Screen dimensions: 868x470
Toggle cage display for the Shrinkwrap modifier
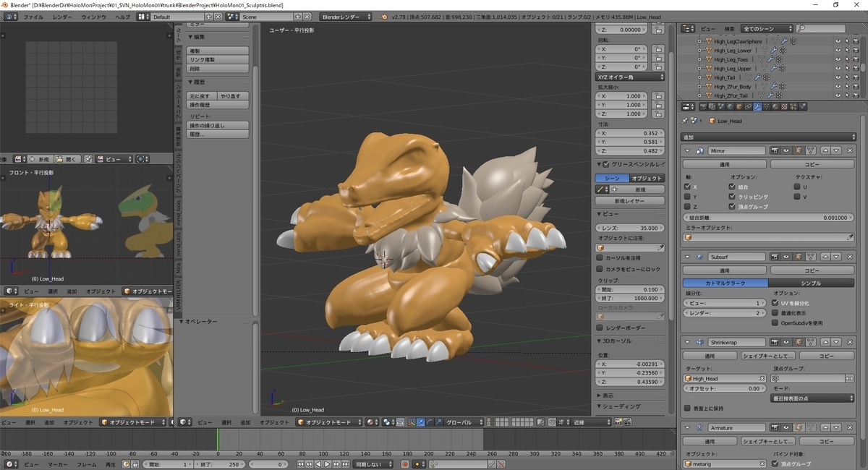[811, 341]
